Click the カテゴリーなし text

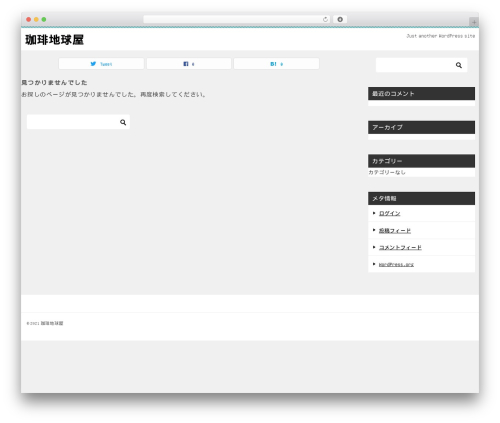(387, 172)
